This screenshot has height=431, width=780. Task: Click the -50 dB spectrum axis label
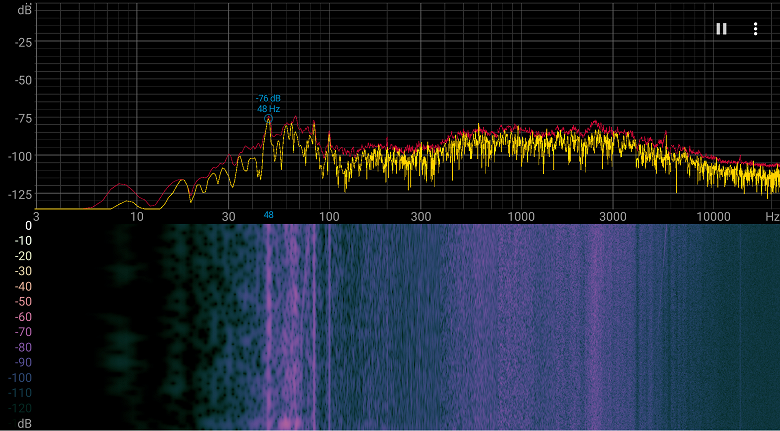[x=23, y=81]
